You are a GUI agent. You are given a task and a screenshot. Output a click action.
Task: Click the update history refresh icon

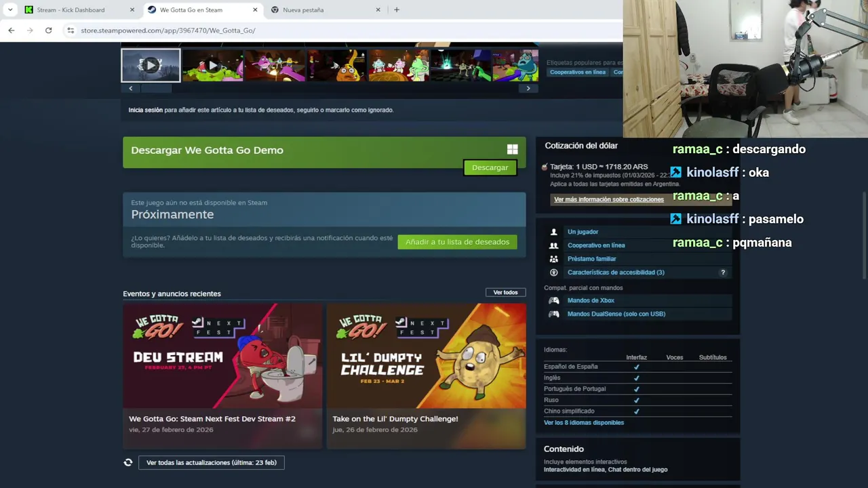coord(127,462)
